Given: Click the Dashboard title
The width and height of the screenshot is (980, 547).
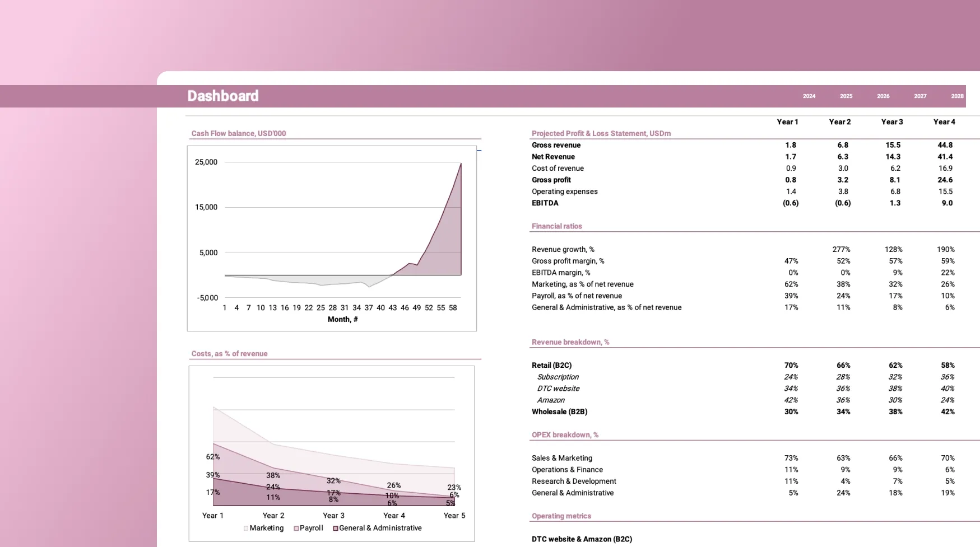Looking at the screenshot, I should coord(222,96).
